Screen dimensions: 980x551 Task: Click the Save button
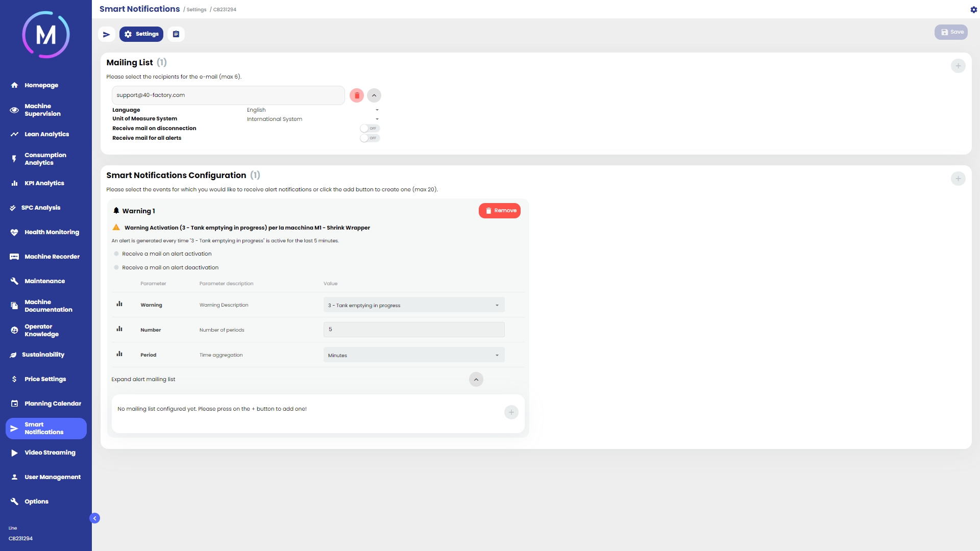click(951, 32)
